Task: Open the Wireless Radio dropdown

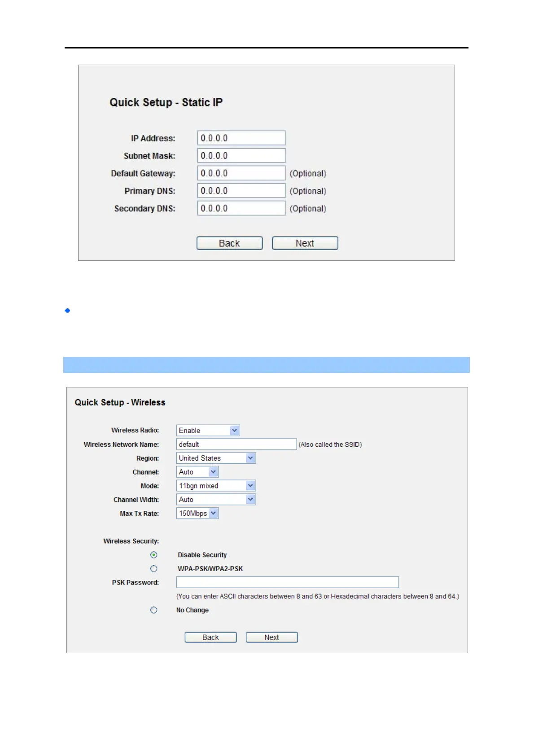Action: [x=208, y=430]
